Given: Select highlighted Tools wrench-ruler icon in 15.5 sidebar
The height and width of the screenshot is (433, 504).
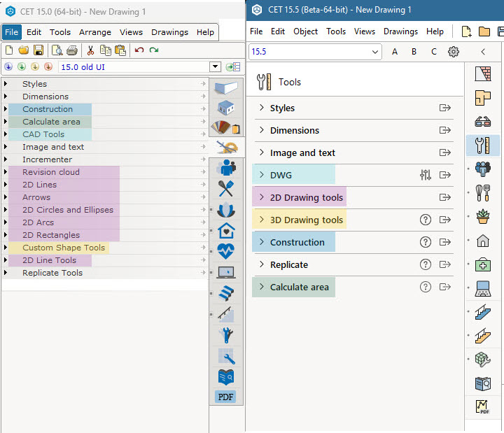Looking at the screenshot, I should point(483,145).
